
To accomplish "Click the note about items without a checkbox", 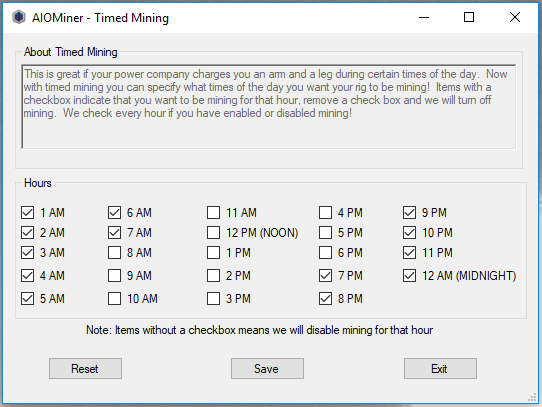I will coord(259,330).
